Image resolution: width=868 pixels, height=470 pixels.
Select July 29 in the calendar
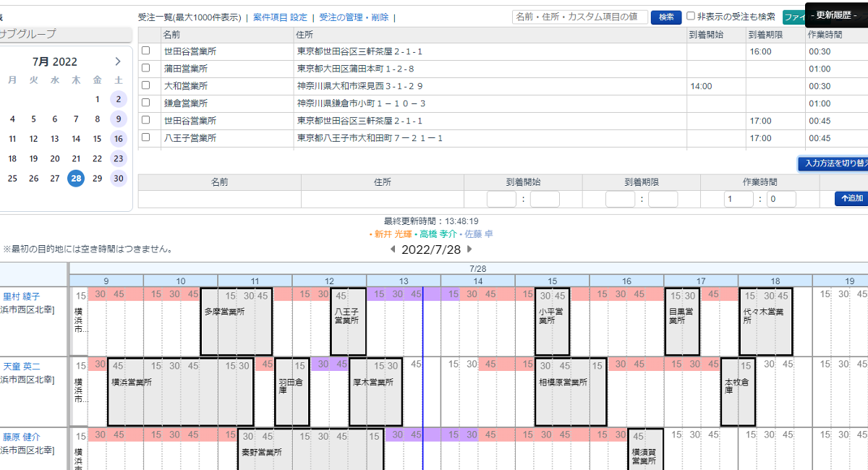pyautogui.click(x=97, y=179)
